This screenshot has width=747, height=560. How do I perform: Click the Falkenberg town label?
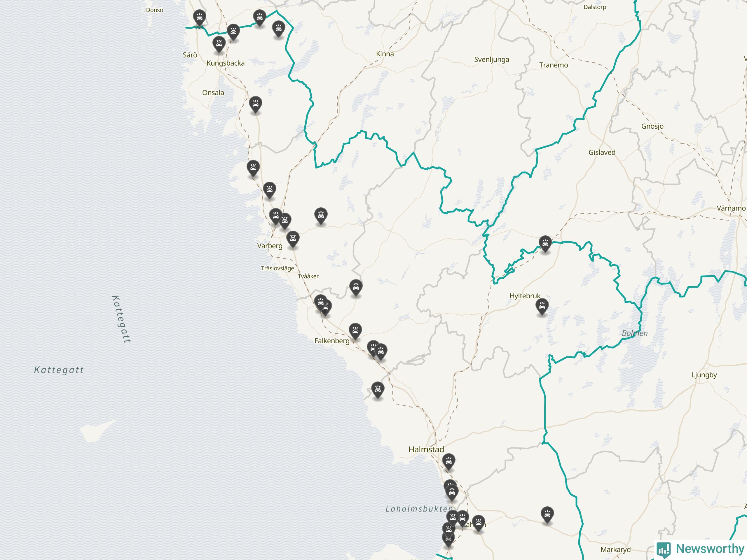click(x=332, y=341)
